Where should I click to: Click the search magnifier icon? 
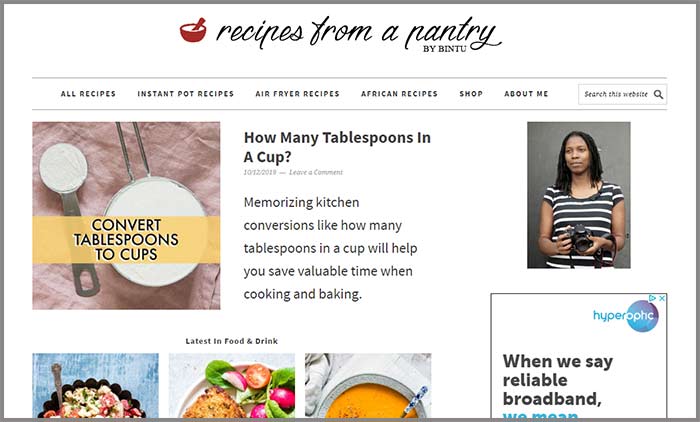click(658, 94)
